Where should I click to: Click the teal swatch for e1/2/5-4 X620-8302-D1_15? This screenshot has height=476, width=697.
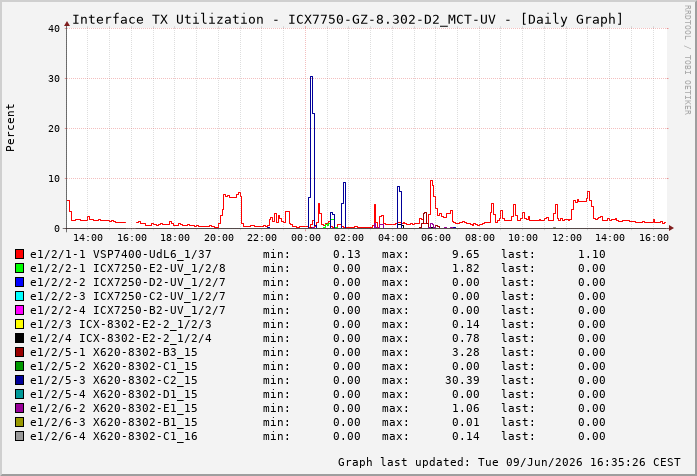point(19,394)
